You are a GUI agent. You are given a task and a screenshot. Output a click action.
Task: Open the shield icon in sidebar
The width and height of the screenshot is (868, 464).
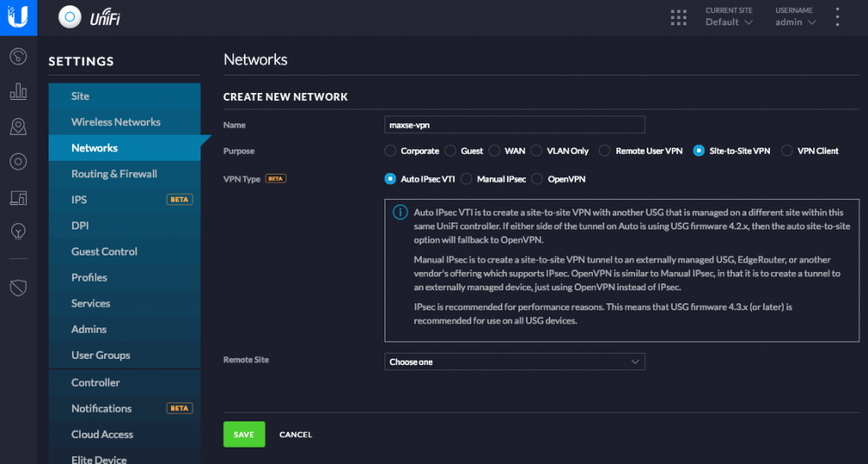coord(18,288)
